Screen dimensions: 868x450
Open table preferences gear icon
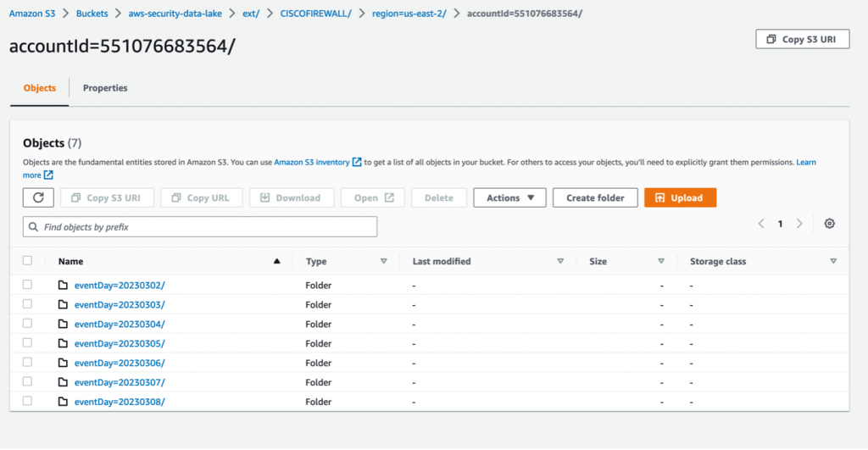829,224
